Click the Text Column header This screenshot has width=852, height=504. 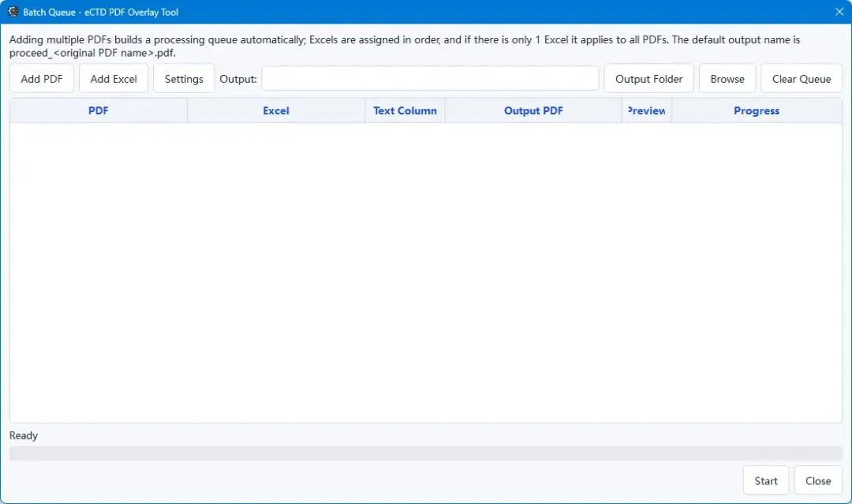click(x=405, y=110)
